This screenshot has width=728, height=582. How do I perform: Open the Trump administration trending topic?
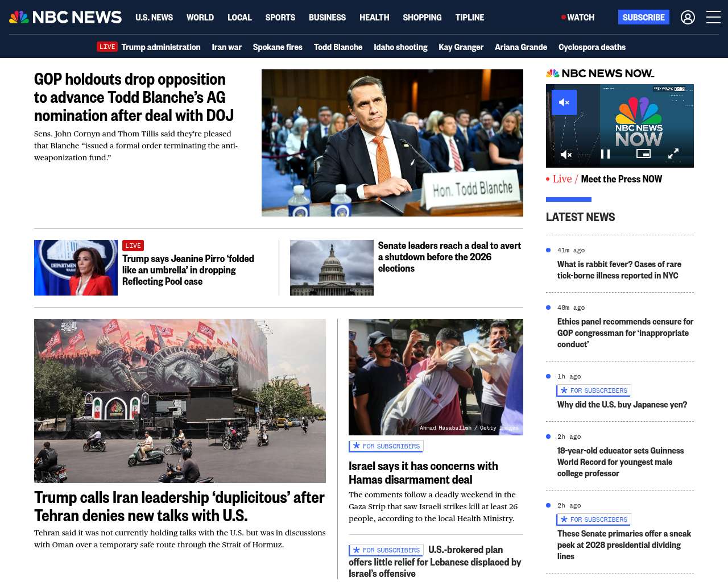[161, 47]
